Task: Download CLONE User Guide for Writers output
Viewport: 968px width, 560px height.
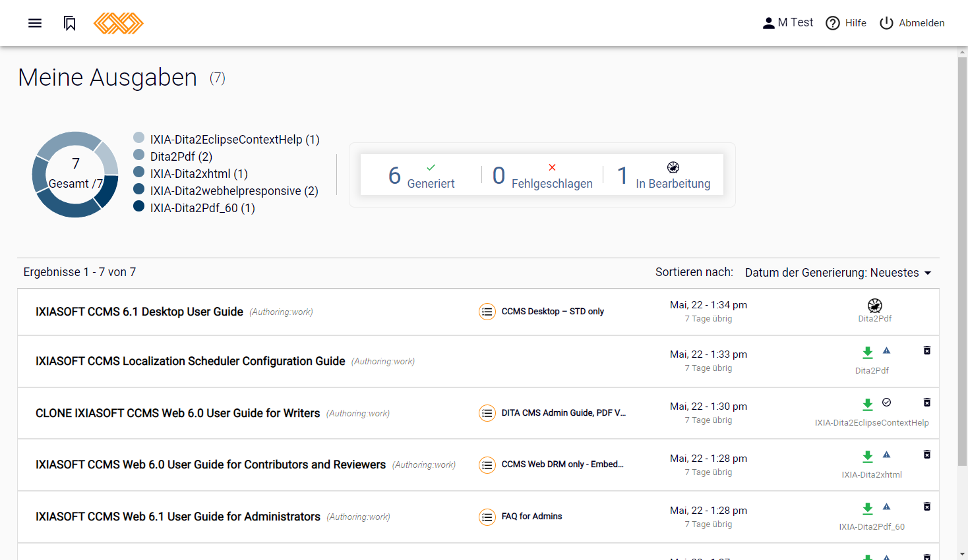Action: pos(868,405)
